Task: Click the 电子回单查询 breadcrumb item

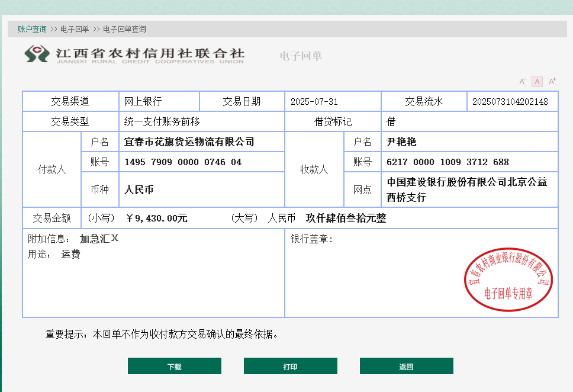Action: 124,29
